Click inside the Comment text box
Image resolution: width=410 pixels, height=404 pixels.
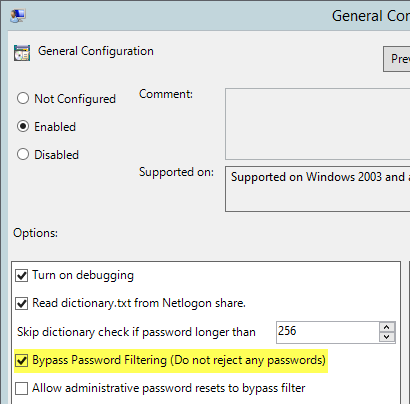(318, 124)
